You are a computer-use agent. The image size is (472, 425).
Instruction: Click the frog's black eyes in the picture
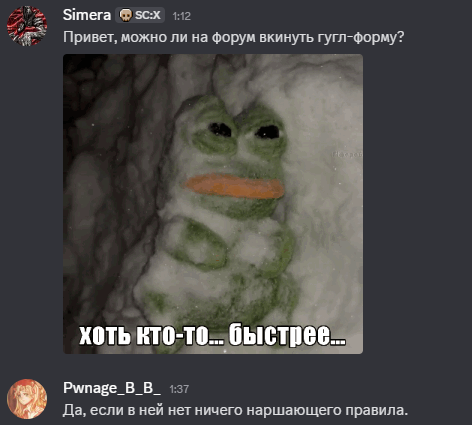tap(244, 131)
